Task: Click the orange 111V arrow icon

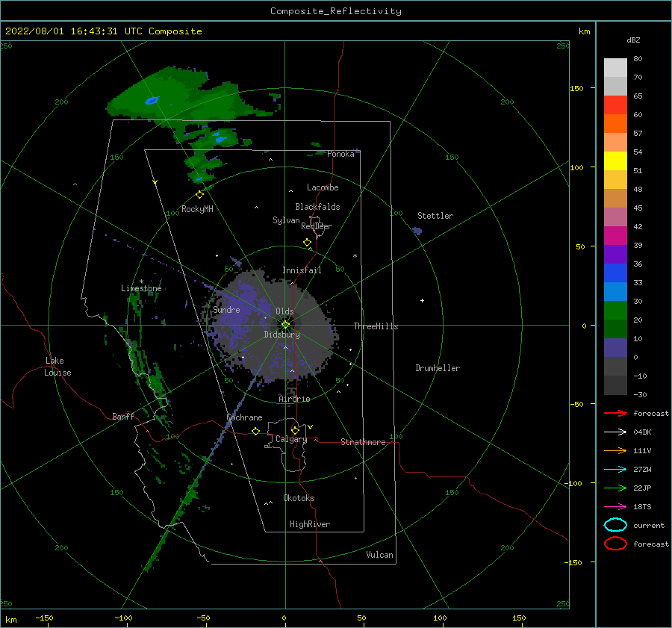Action: tap(615, 450)
